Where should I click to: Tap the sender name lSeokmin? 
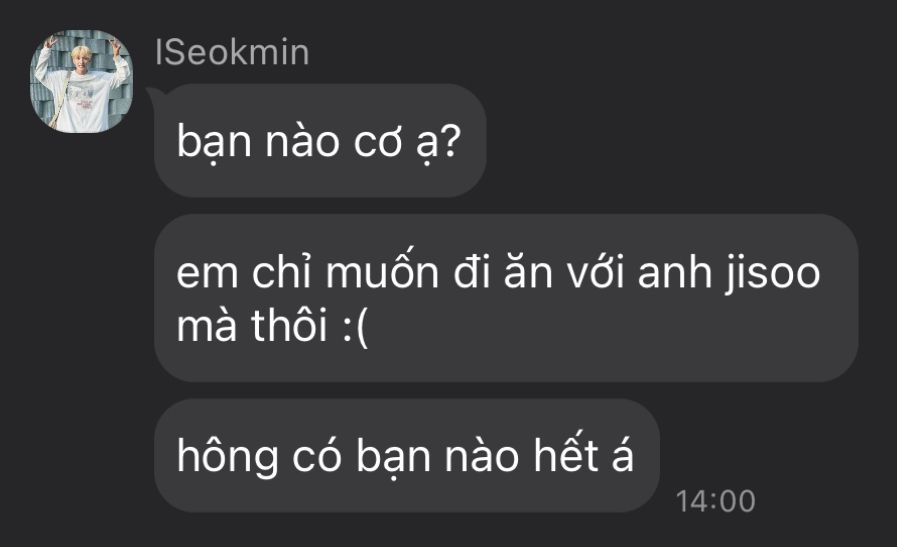click(x=232, y=53)
